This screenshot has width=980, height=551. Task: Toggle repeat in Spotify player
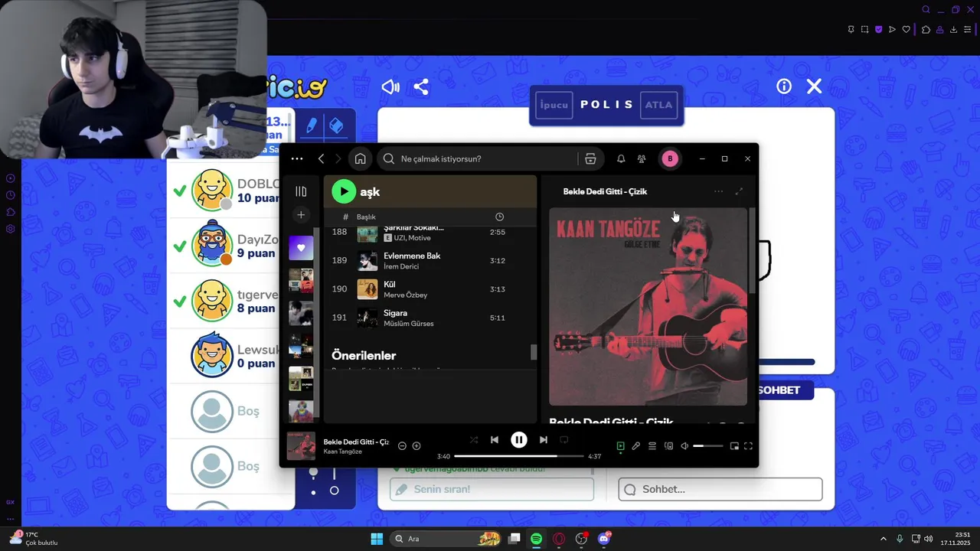coord(564,440)
